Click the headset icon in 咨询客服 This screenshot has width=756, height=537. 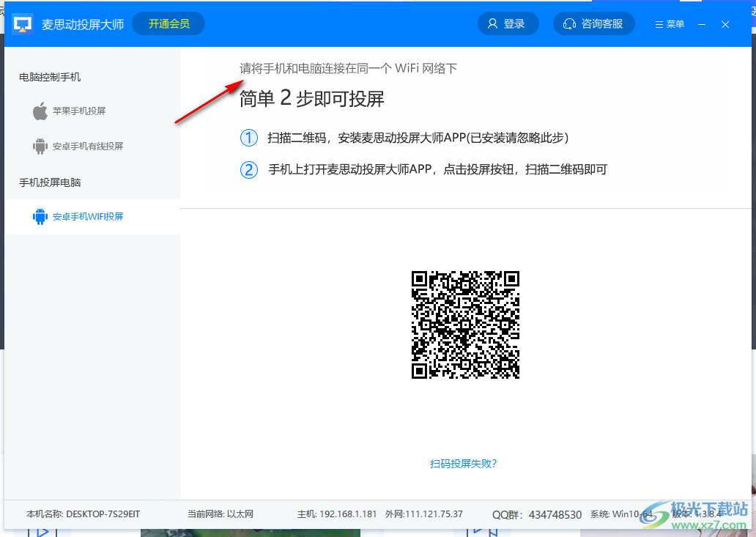pos(569,23)
